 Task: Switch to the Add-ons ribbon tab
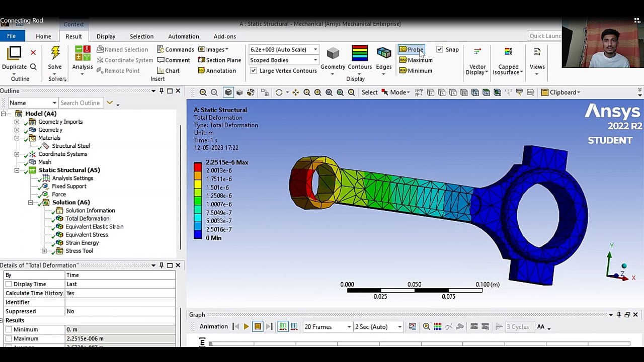(x=224, y=36)
